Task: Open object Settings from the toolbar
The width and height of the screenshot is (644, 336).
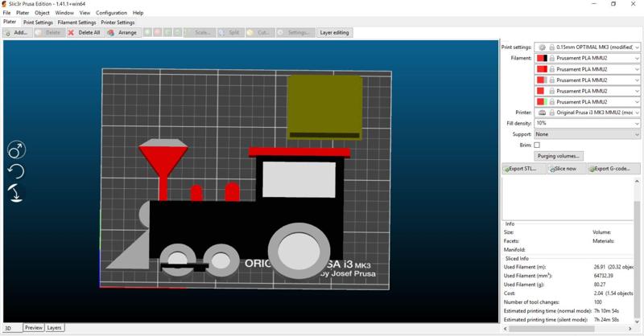Action: click(x=295, y=32)
